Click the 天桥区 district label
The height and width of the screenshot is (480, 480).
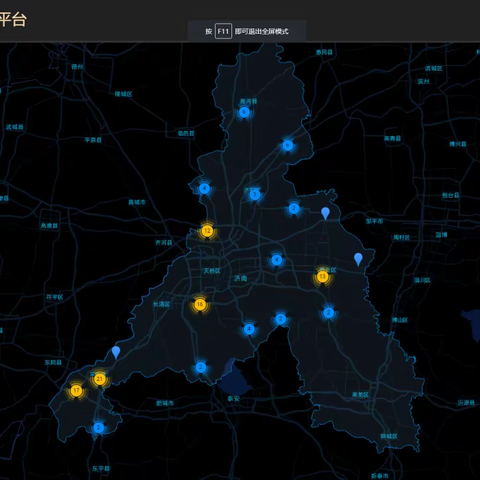click(212, 271)
